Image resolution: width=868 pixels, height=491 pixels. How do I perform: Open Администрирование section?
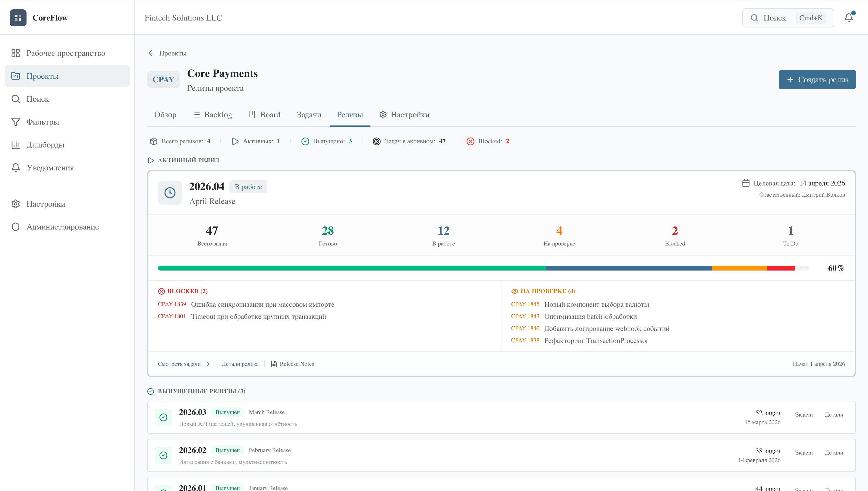click(62, 226)
